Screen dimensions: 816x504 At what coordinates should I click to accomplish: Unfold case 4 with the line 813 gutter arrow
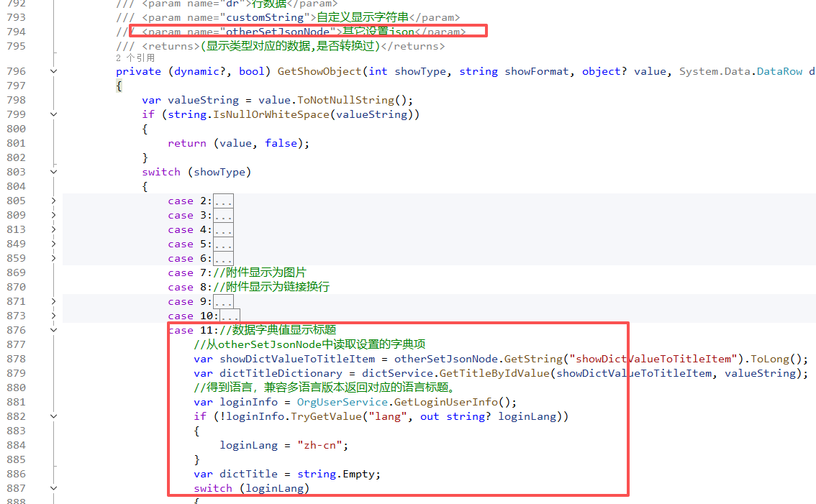53,229
